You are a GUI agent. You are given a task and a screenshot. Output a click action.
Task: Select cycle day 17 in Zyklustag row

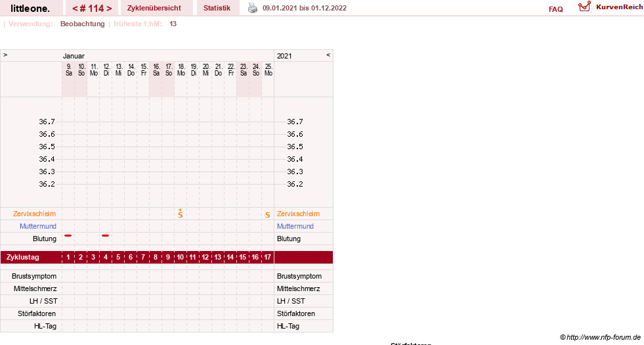(267, 257)
